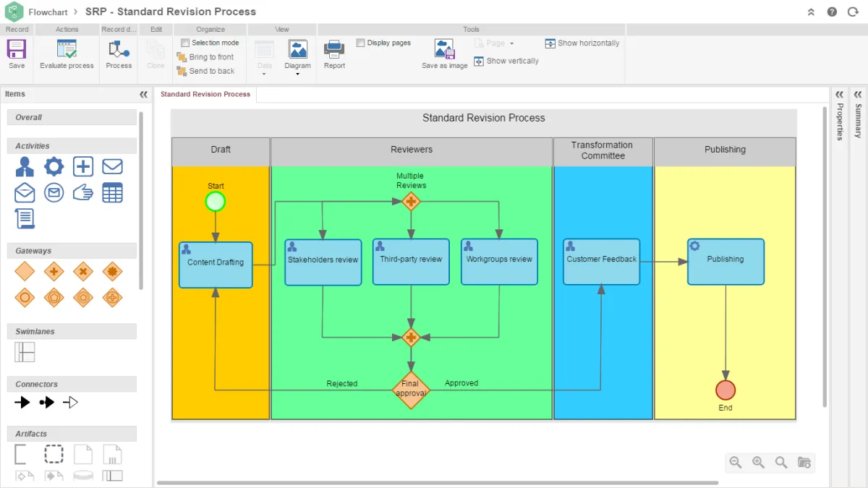Select the circle inclusive gateway icon
Screen dimensions: 868x488
(x=25, y=297)
